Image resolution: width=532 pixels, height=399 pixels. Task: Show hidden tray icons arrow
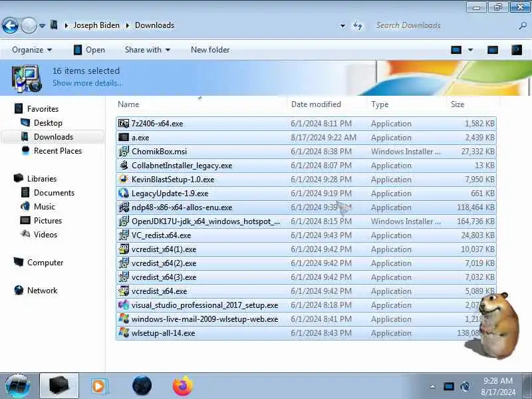(x=433, y=386)
